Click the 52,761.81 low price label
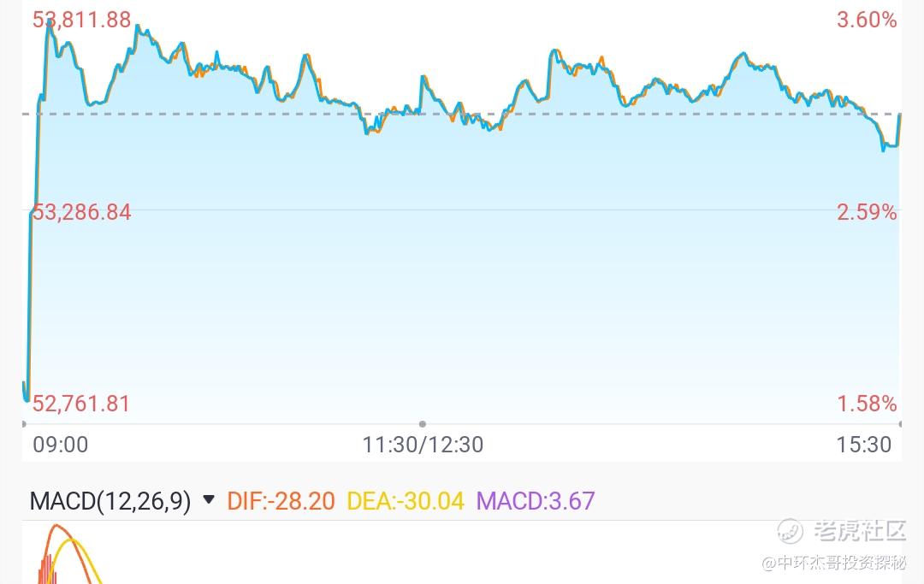The image size is (924, 584). [x=80, y=404]
